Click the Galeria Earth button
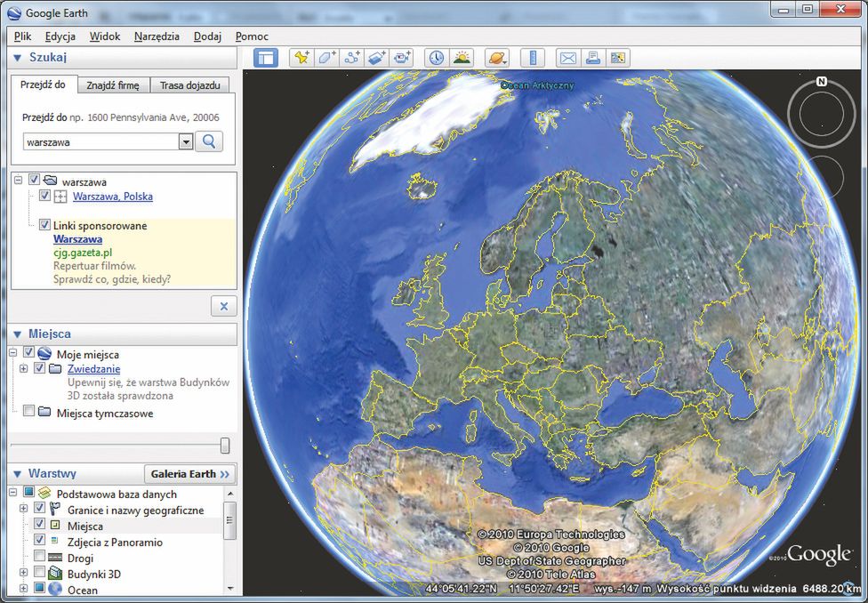The height and width of the screenshot is (603, 868). pos(190,474)
